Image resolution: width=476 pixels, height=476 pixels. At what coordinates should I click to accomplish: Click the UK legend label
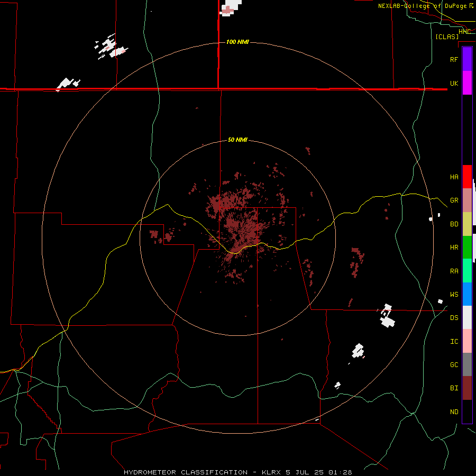click(x=454, y=83)
